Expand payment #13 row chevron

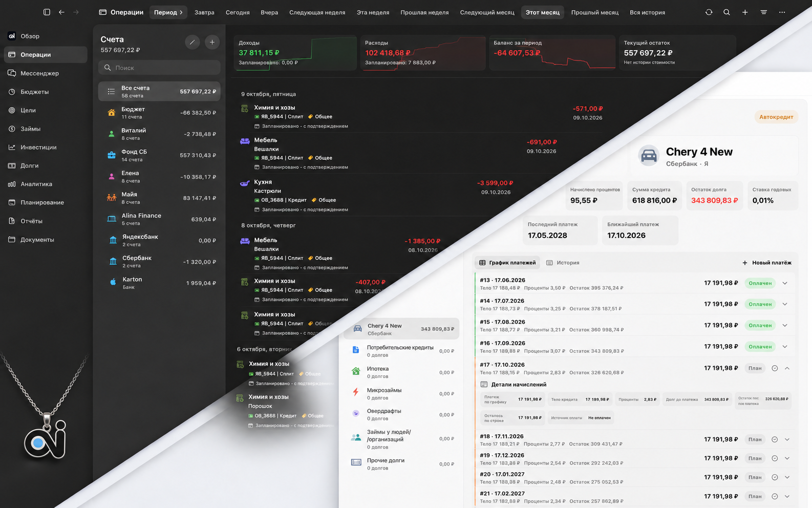(785, 283)
